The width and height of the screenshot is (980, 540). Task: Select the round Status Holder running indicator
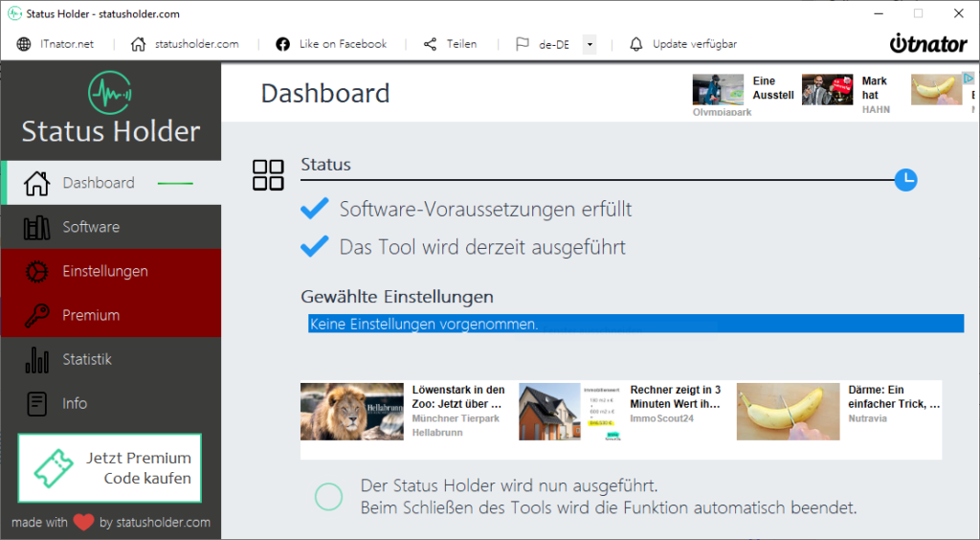tap(328, 496)
